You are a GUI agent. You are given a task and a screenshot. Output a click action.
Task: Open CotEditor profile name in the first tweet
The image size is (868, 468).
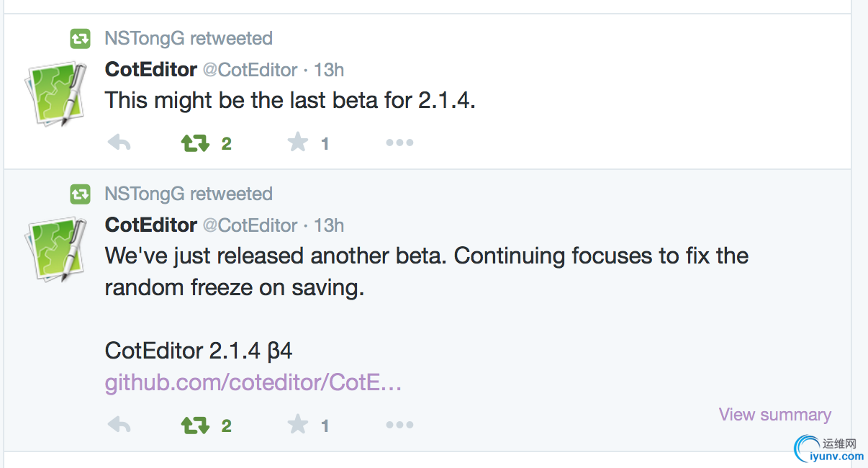click(x=151, y=70)
